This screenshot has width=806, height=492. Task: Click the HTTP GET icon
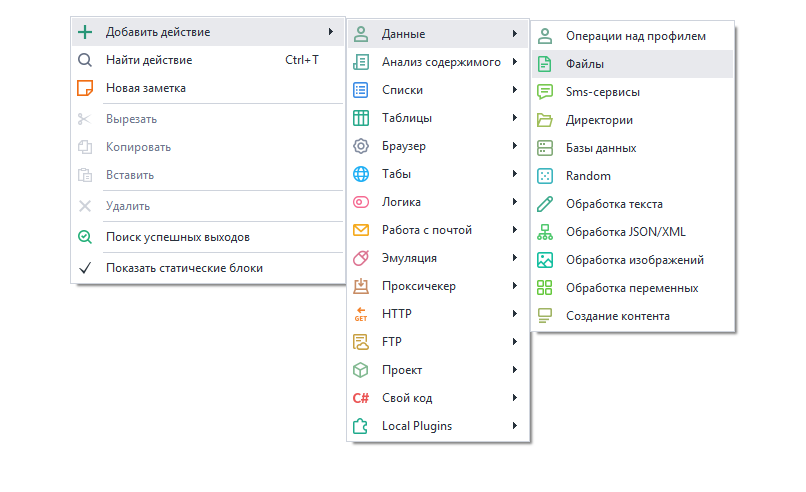pyautogui.click(x=361, y=314)
